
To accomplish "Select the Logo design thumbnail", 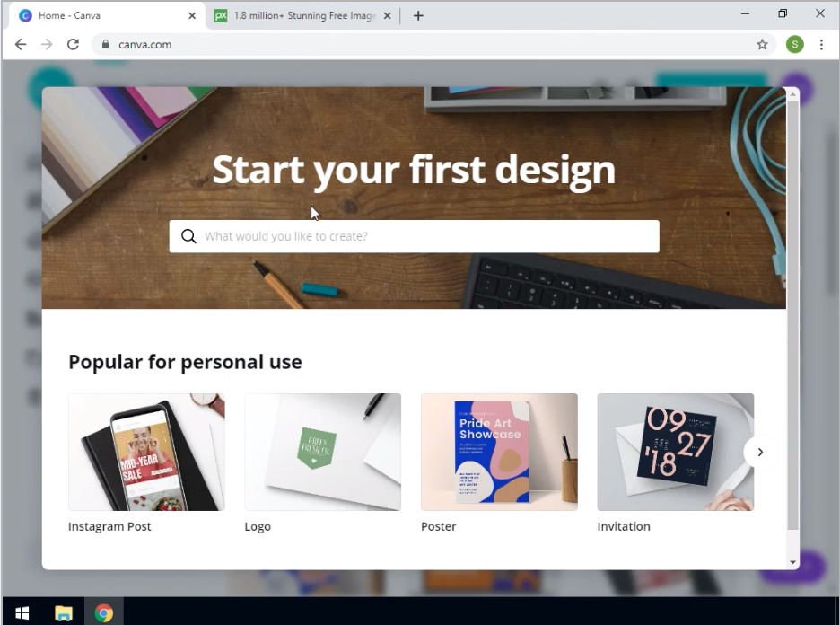I will click(x=322, y=452).
